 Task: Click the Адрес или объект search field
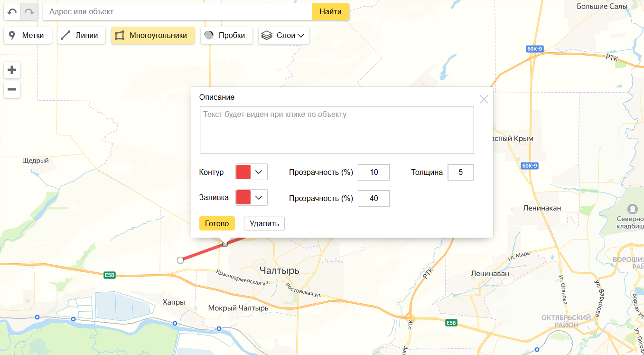pyautogui.click(x=177, y=12)
